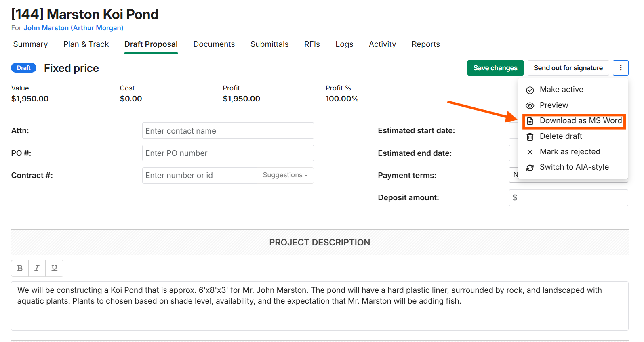Click the Enter contact name field
The image size is (644, 342).
tap(228, 131)
